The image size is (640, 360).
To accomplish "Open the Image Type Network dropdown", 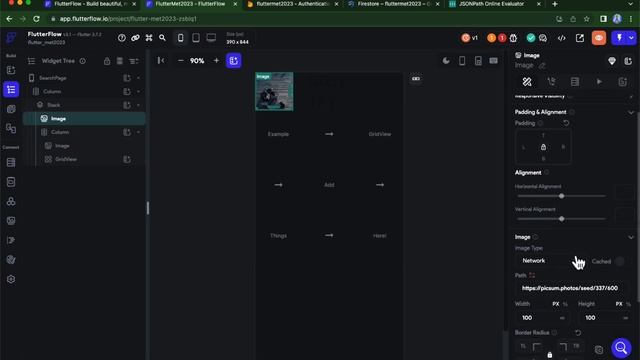I will (551, 260).
